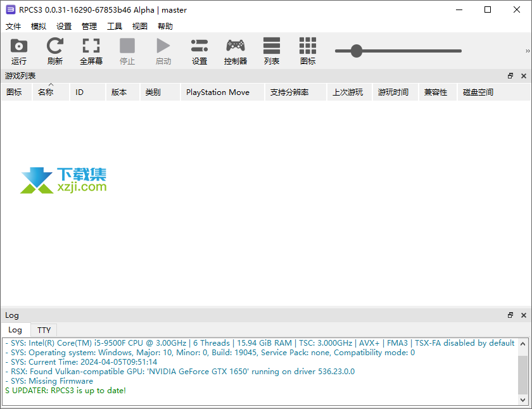Click the 'SYS: Missing Firmware' log line
The image size is (532, 409).
(x=49, y=381)
